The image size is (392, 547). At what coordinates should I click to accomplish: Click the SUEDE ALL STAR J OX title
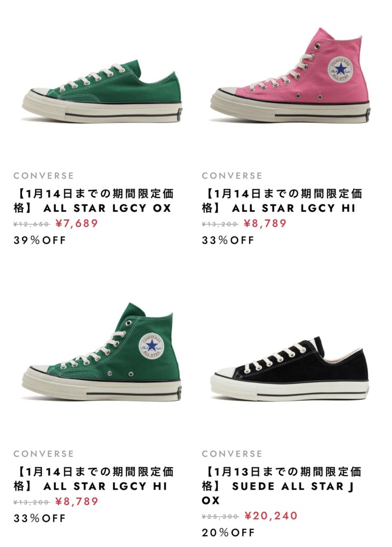(282, 486)
